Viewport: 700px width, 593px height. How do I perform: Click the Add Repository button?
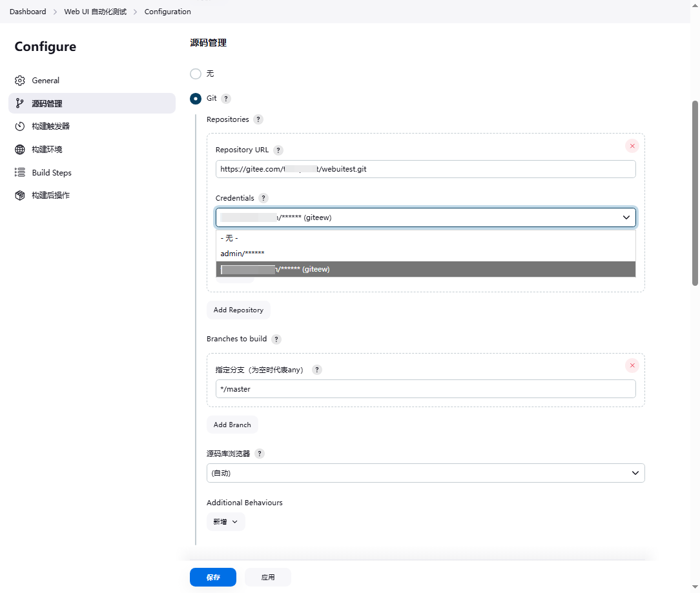tap(238, 310)
